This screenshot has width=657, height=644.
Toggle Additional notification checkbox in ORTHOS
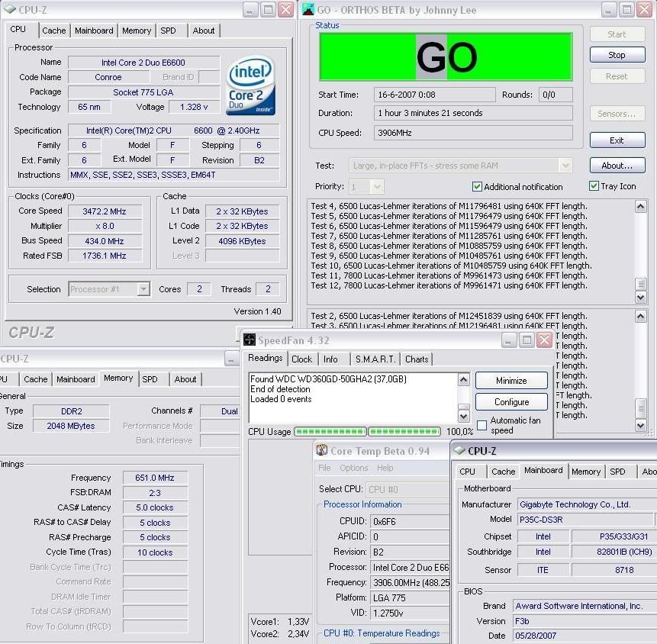click(477, 186)
